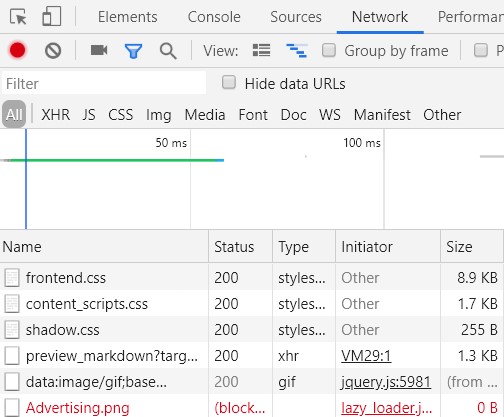Show overview waterfall view icon
Screen dimensions: 504x417
click(297, 51)
